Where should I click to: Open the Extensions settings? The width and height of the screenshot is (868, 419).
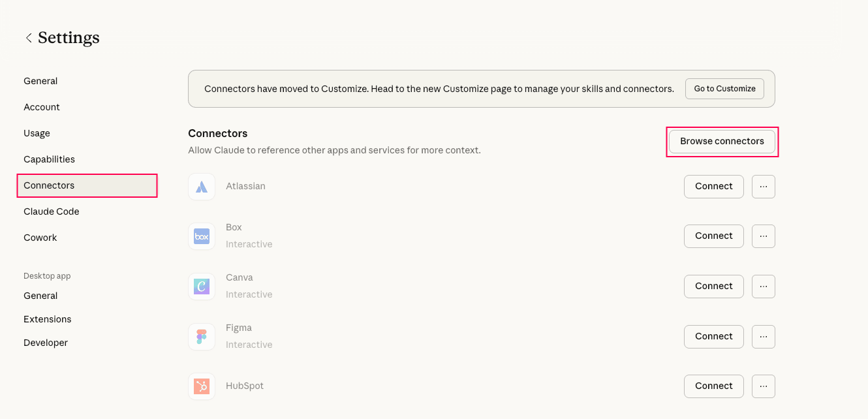[47, 318]
